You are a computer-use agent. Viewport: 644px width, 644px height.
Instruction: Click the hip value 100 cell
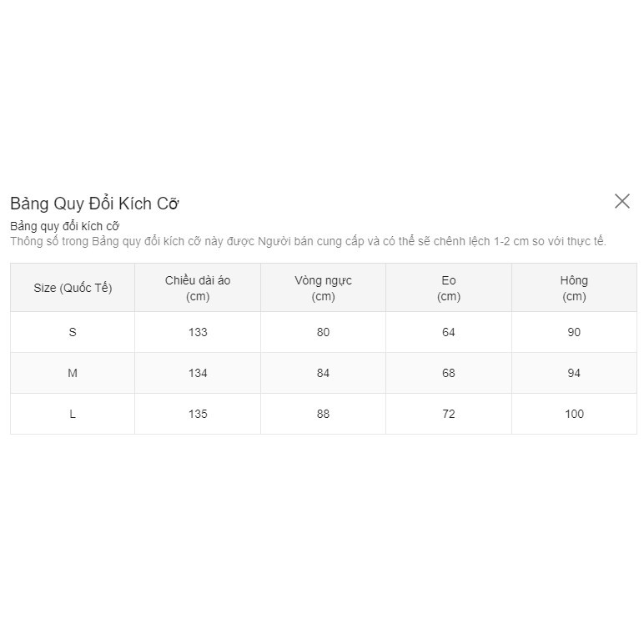tap(574, 414)
